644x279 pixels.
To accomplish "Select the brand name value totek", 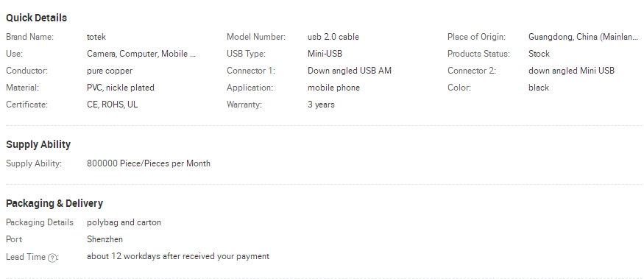I will tap(96, 37).
